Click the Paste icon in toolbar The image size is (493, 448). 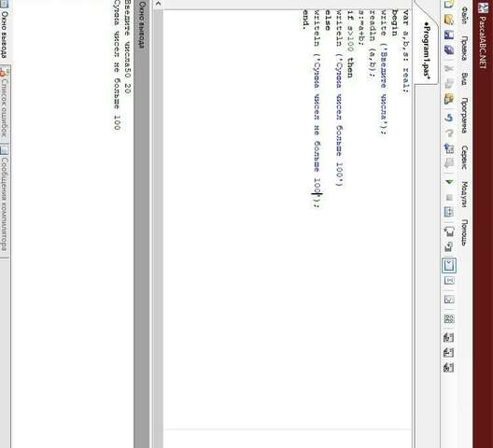[x=449, y=99]
